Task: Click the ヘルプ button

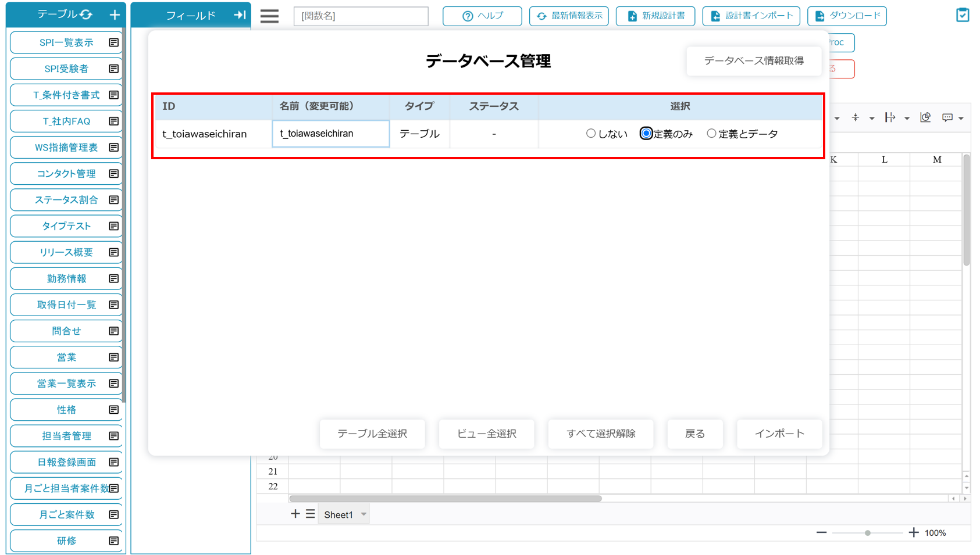Action: point(482,16)
